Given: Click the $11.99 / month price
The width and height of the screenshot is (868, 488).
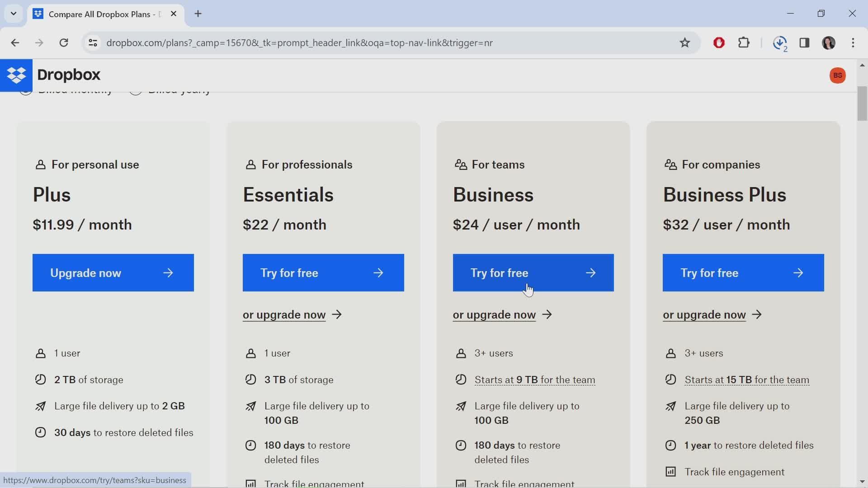Looking at the screenshot, I should pyautogui.click(x=82, y=225).
